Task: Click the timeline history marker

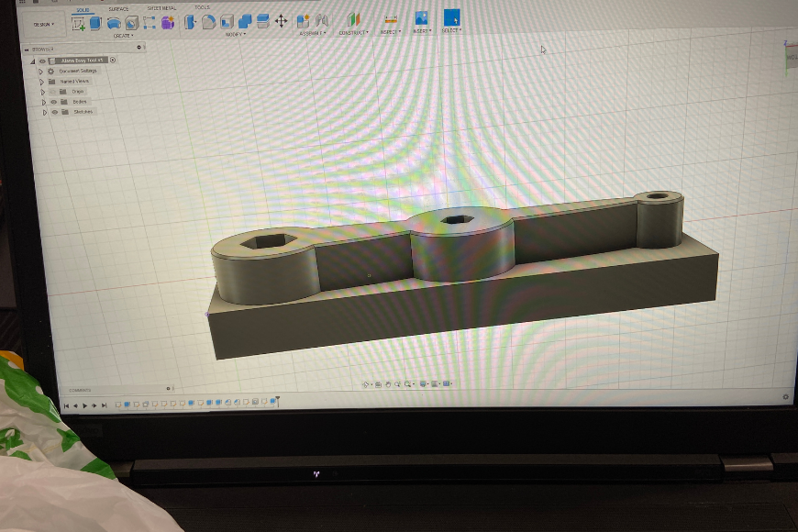Action: point(277,401)
